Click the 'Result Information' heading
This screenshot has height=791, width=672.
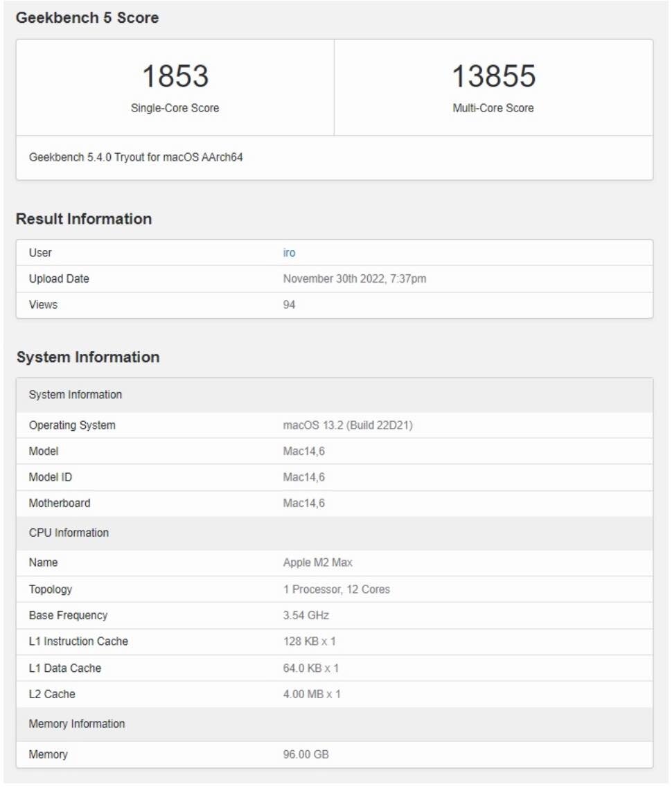(x=84, y=219)
